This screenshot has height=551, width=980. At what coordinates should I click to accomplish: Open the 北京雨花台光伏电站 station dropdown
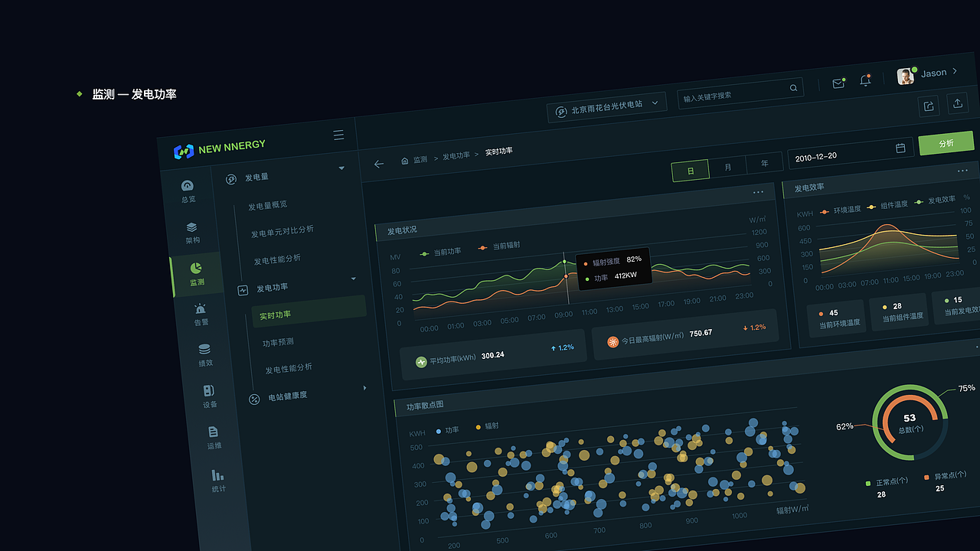coord(606,107)
